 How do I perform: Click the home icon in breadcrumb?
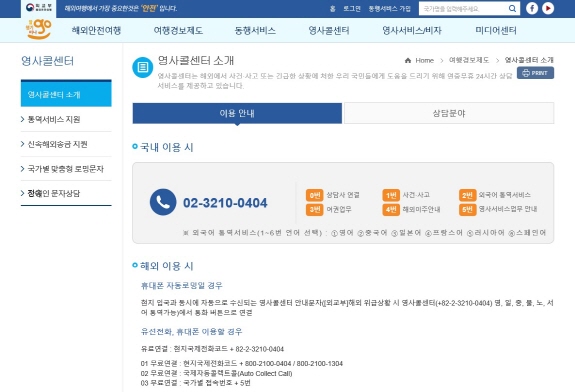(x=407, y=60)
